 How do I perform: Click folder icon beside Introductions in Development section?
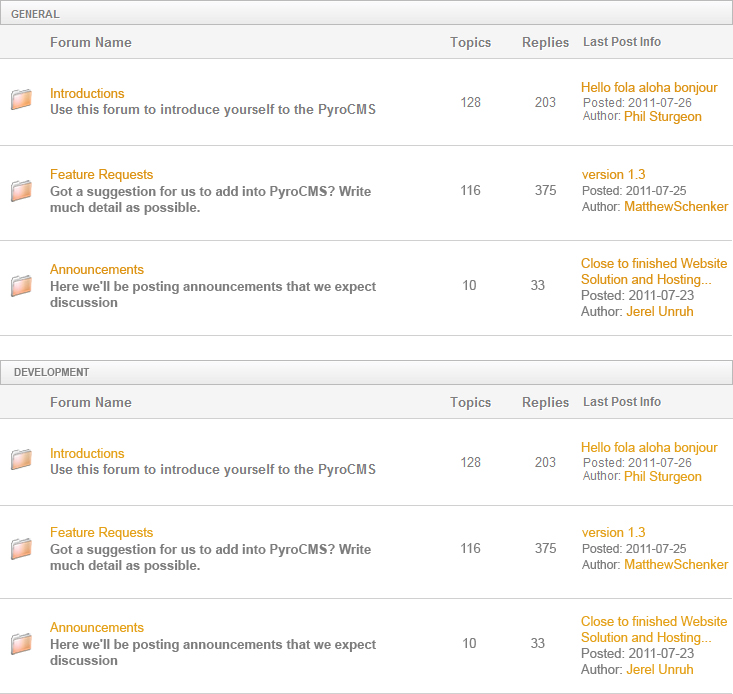pyautogui.click(x=22, y=459)
